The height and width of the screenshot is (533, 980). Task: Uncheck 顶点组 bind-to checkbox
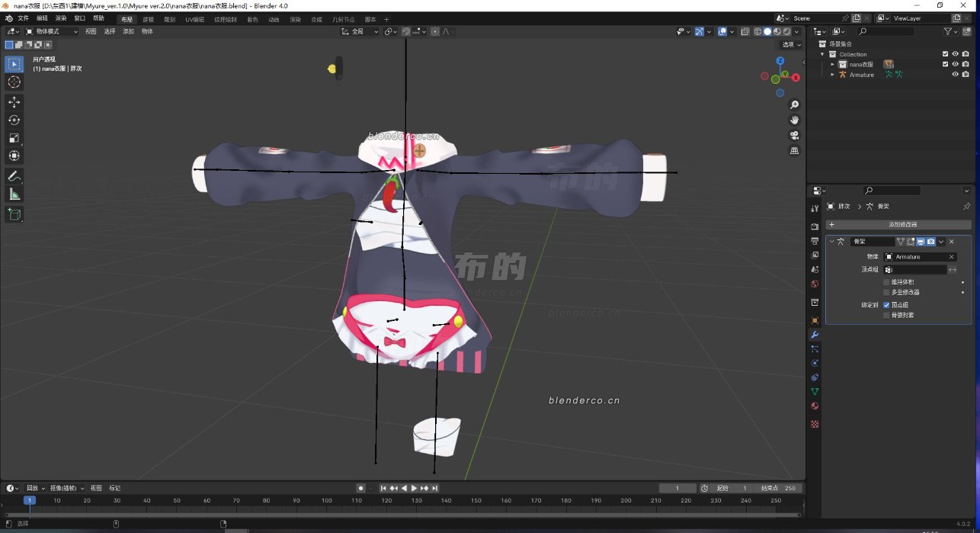point(886,305)
